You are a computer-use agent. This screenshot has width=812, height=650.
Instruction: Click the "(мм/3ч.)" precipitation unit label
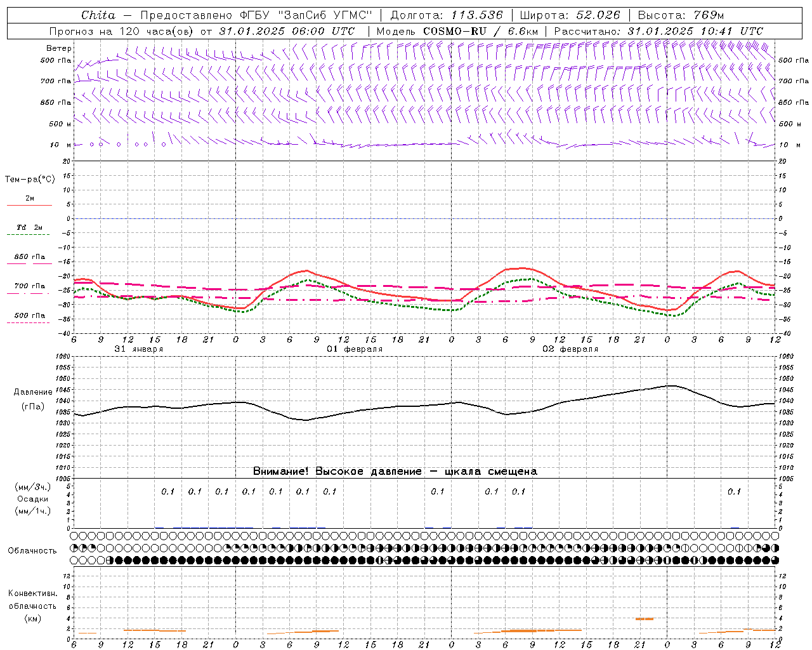[x=33, y=487]
